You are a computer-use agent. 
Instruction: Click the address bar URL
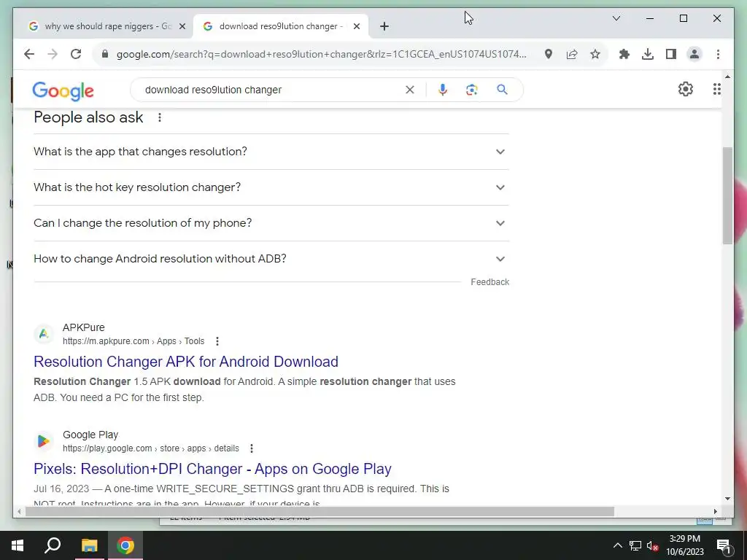pos(322,54)
